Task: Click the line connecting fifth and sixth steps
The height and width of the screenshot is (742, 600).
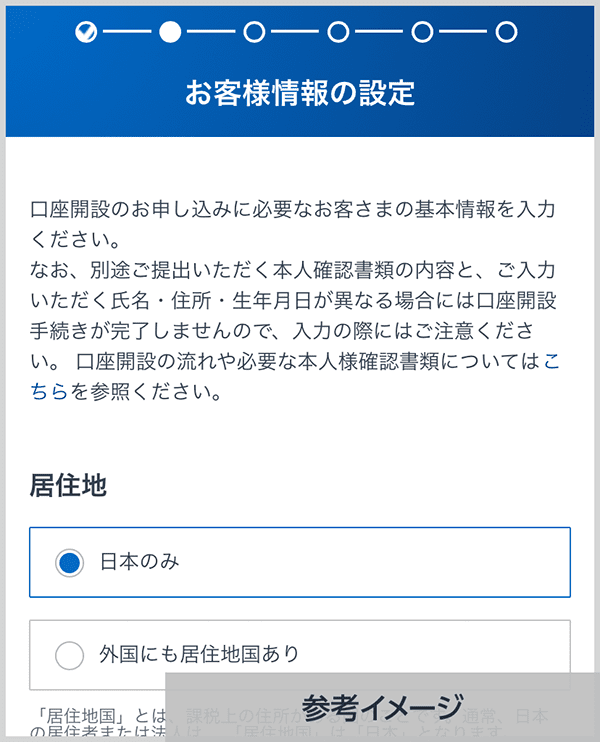Action: click(x=464, y=33)
